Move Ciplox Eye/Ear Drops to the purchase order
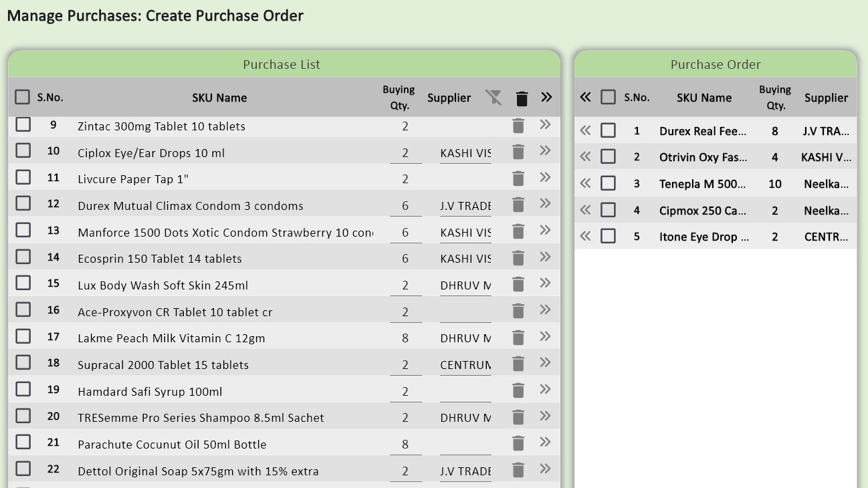Viewport: 868px width, 488px height. point(545,150)
